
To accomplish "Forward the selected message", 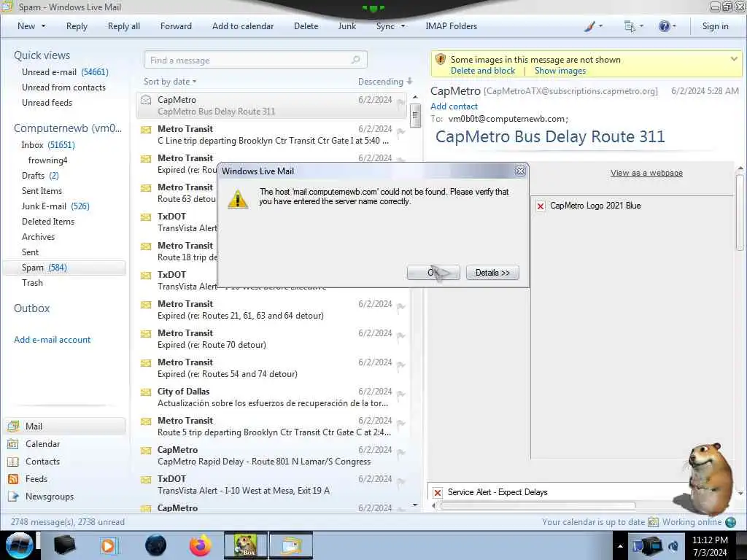I will (176, 26).
